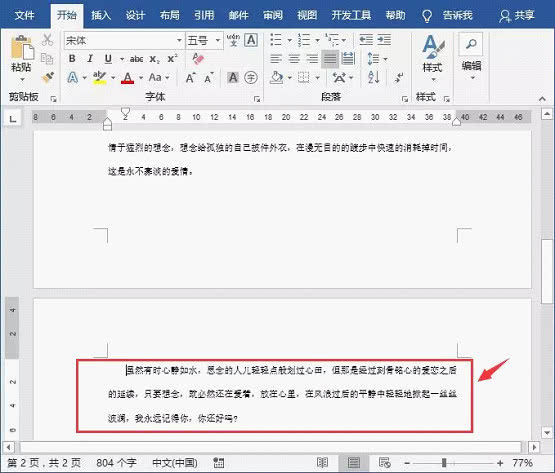Image resolution: width=555 pixels, height=473 pixels.
Task: Toggle Bold formatting
Action: tap(72, 58)
